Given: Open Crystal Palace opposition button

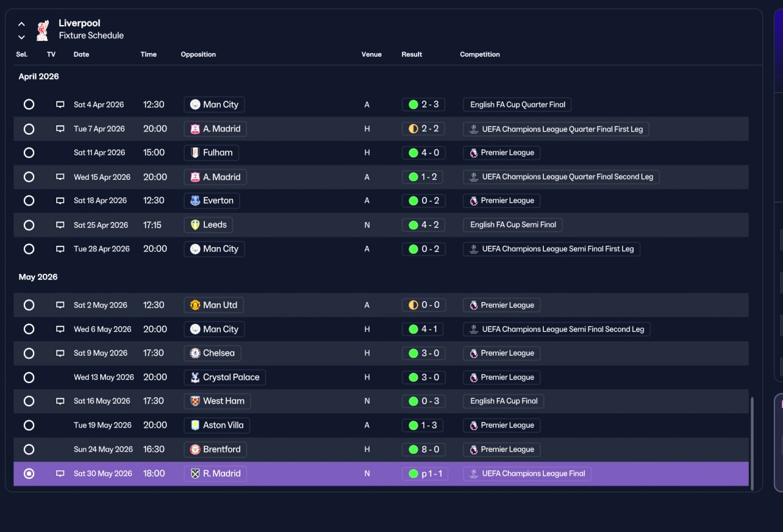Looking at the screenshot, I should click(225, 377).
